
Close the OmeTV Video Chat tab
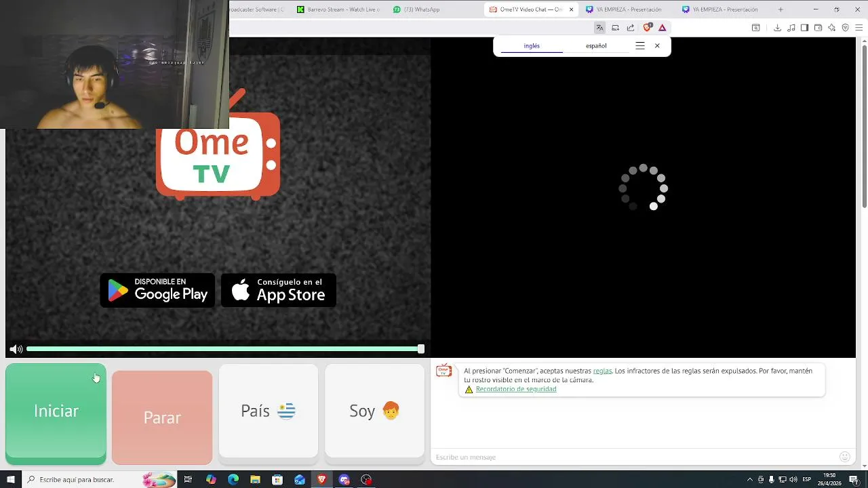[x=572, y=9]
